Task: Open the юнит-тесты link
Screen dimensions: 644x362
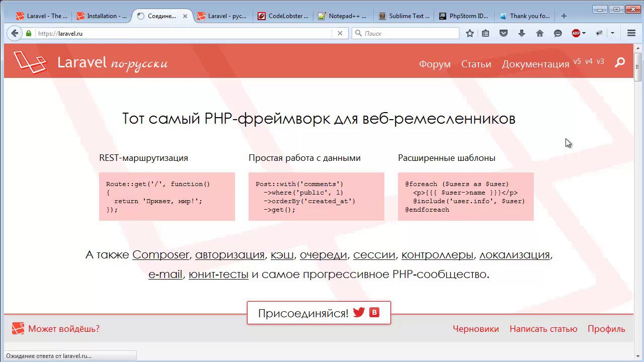Action: (x=218, y=274)
